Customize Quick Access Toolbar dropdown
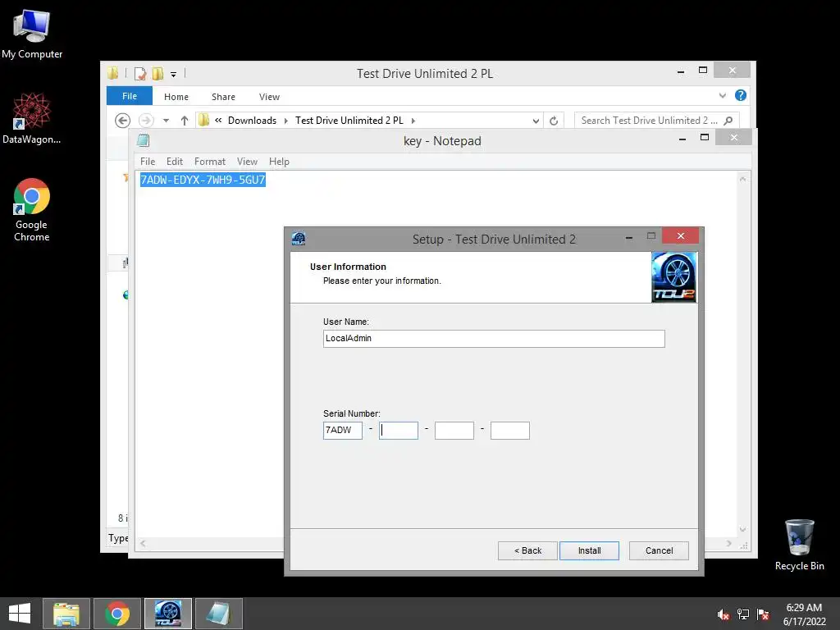The image size is (840, 630). tap(174, 74)
